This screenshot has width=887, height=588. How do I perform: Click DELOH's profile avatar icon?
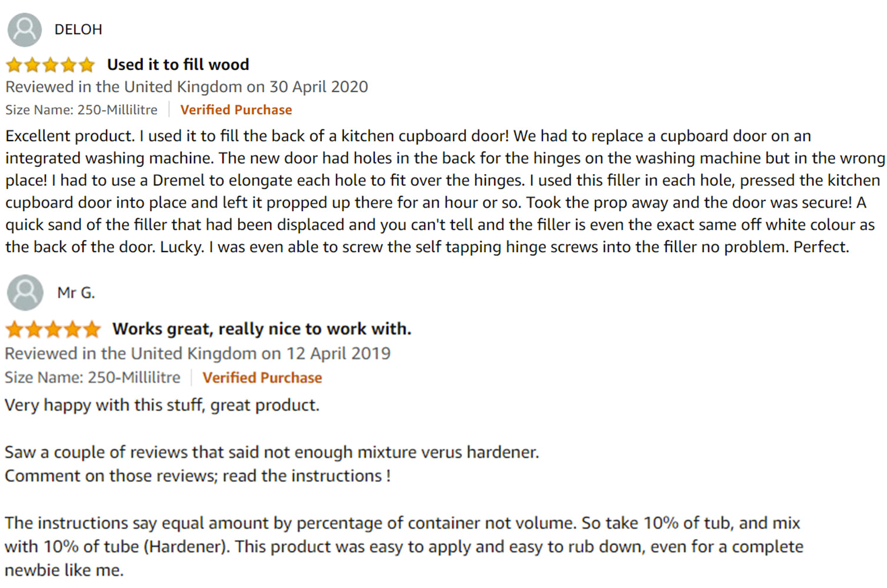pos(25,30)
